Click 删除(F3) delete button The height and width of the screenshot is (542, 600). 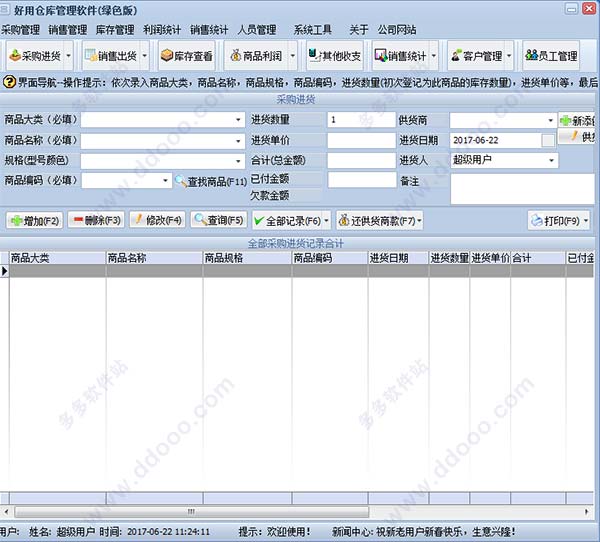tap(96, 220)
